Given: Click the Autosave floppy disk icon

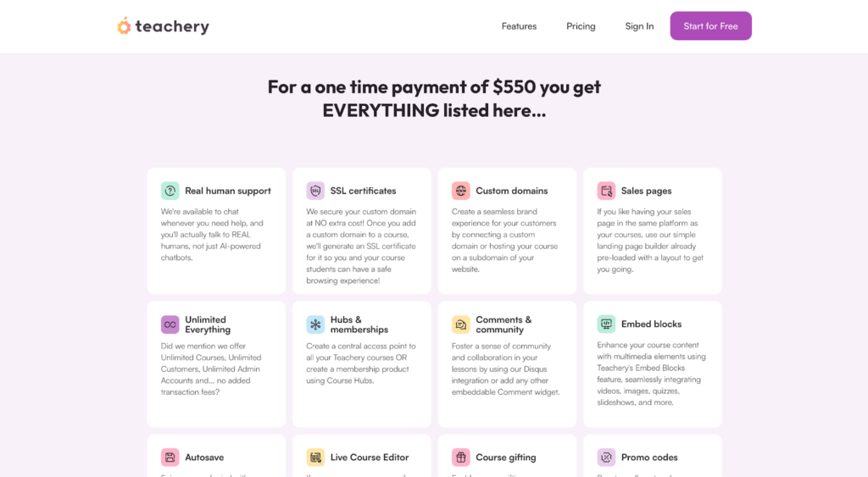Looking at the screenshot, I should (x=170, y=458).
